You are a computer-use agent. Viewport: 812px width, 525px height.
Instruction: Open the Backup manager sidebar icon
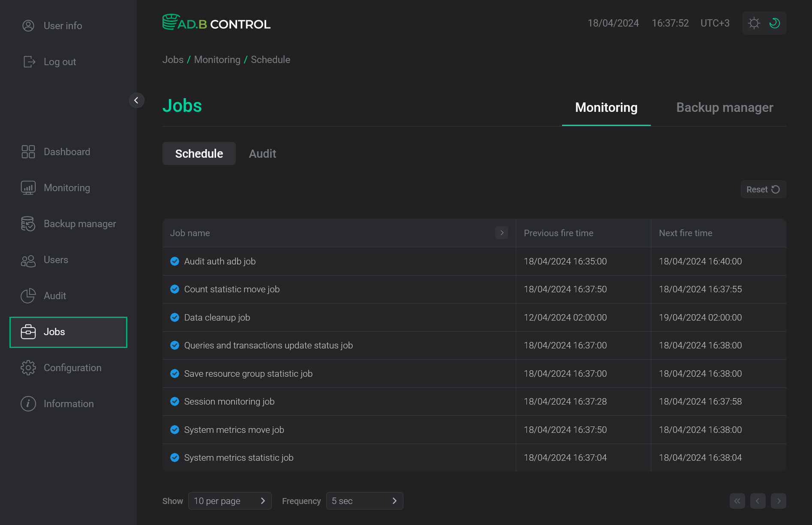(28, 223)
